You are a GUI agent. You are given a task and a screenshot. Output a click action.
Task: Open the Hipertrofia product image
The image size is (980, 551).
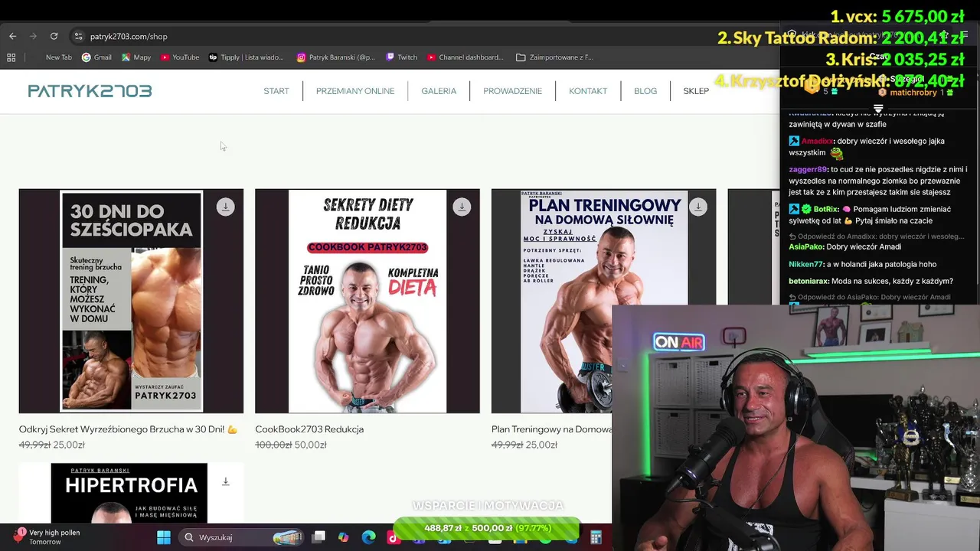131,493
